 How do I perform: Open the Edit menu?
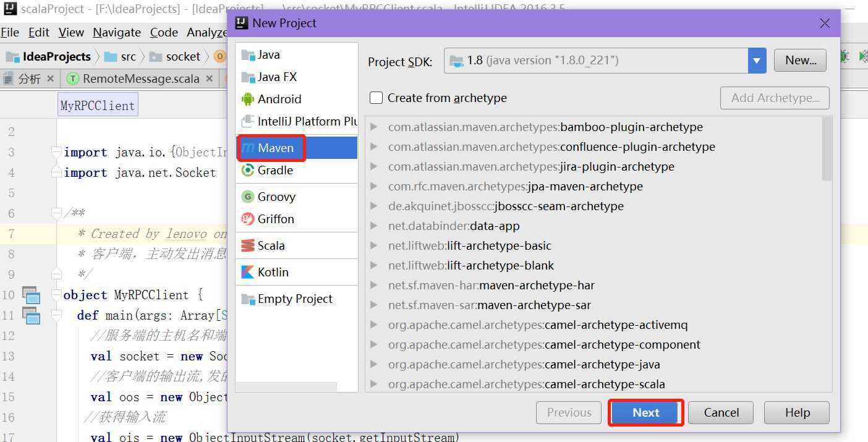point(39,33)
